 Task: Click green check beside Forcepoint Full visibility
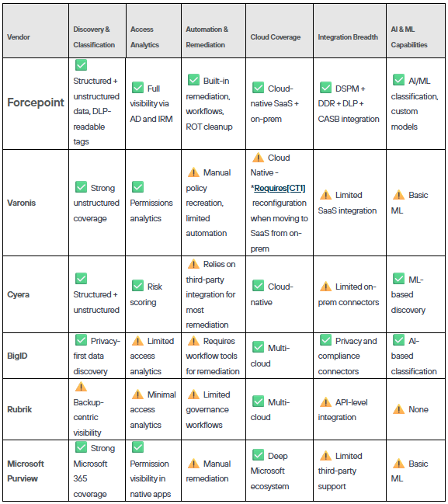tap(137, 88)
